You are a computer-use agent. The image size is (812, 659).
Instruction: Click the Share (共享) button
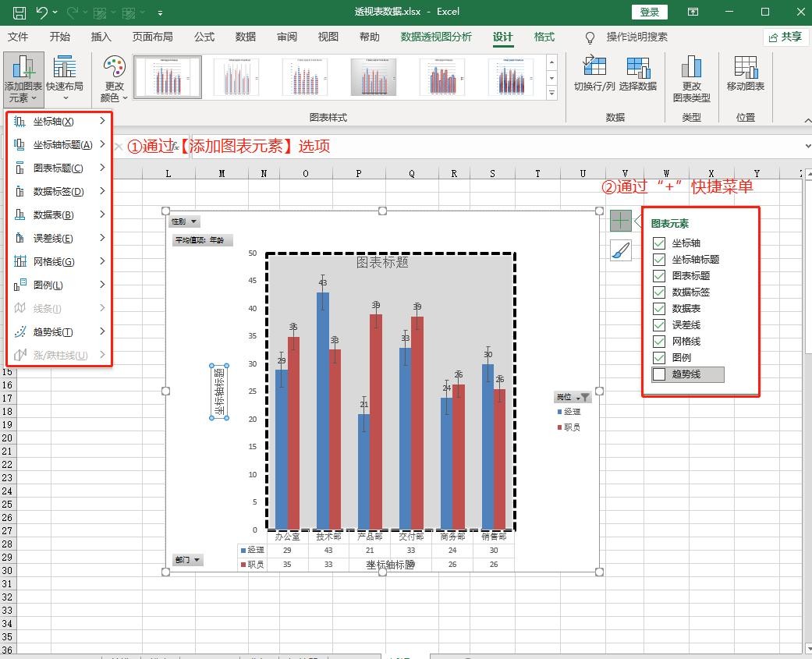click(785, 37)
